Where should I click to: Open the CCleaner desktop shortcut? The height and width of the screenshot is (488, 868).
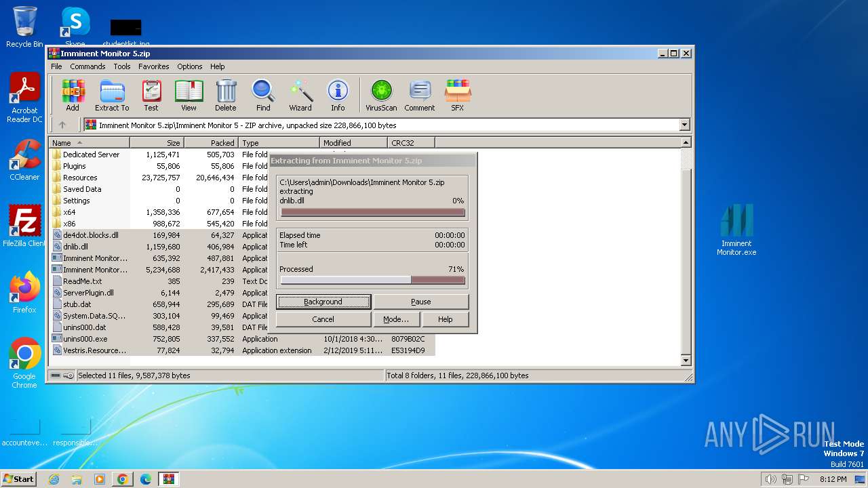24,160
